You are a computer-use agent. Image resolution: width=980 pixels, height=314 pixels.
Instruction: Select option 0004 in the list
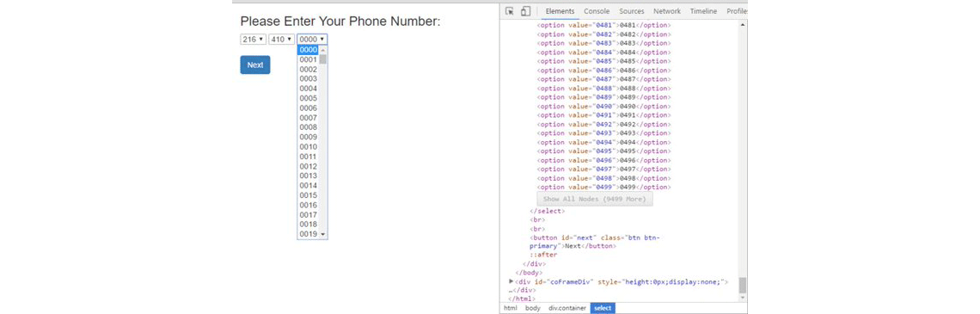tap(308, 89)
